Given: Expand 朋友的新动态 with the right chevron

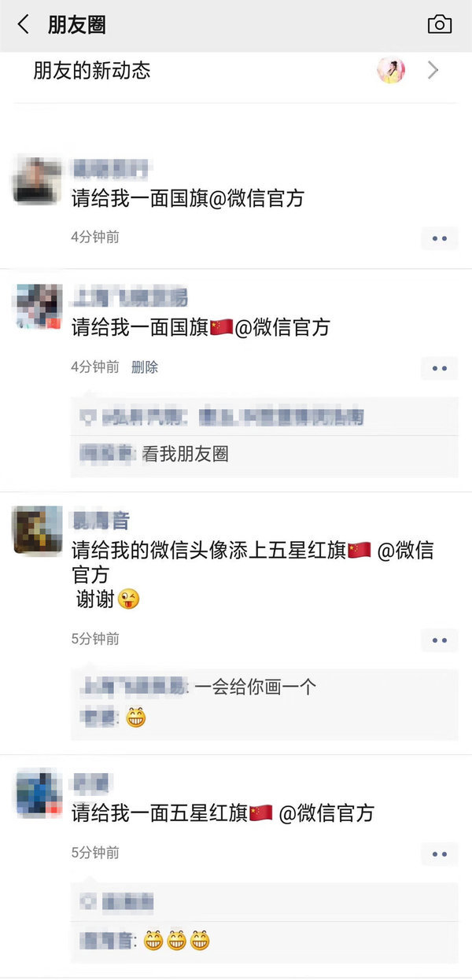Looking at the screenshot, I should 433,71.
